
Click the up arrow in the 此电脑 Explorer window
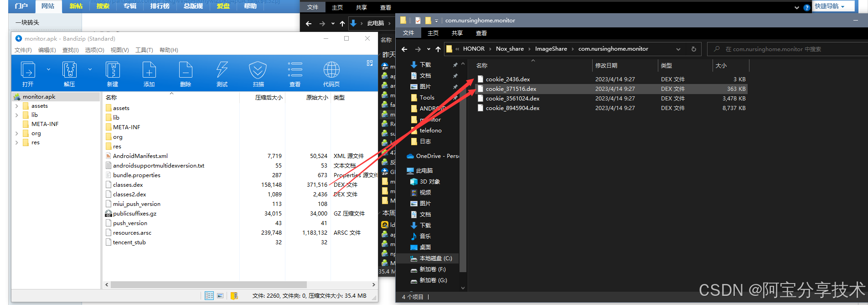[x=342, y=23]
